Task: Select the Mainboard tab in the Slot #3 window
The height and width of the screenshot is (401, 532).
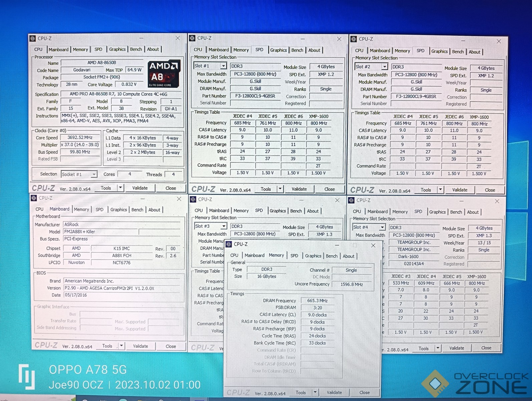Action: point(219,211)
